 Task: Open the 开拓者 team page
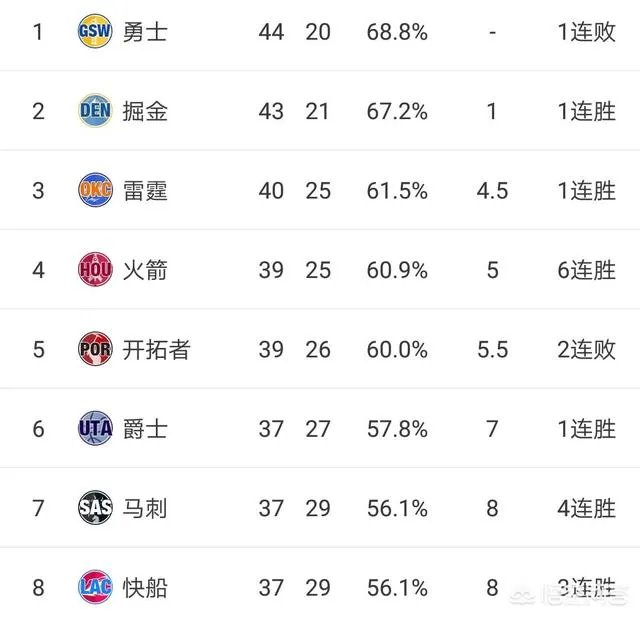pos(157,349)
